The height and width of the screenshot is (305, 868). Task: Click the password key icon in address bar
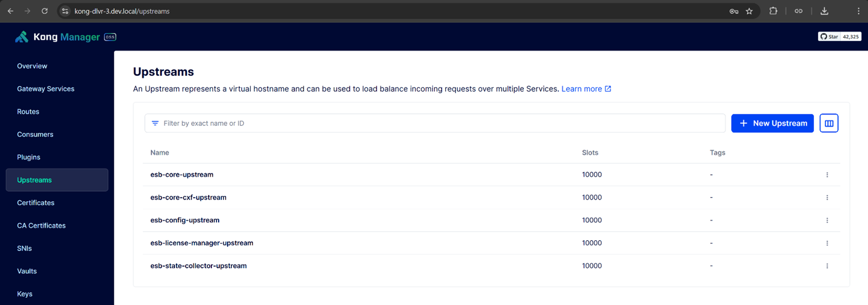pos(734,11)
